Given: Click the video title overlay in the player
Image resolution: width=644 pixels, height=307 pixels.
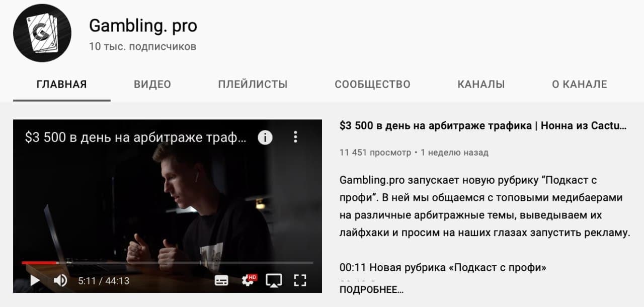Looking at the screenshot, I should click(x=136, y=137).
